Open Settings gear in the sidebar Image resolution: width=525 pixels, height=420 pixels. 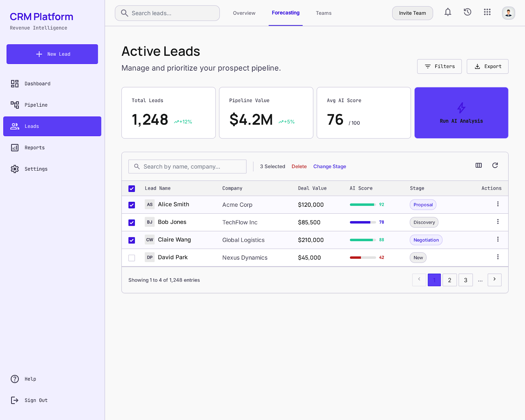[x=15, y=169]
